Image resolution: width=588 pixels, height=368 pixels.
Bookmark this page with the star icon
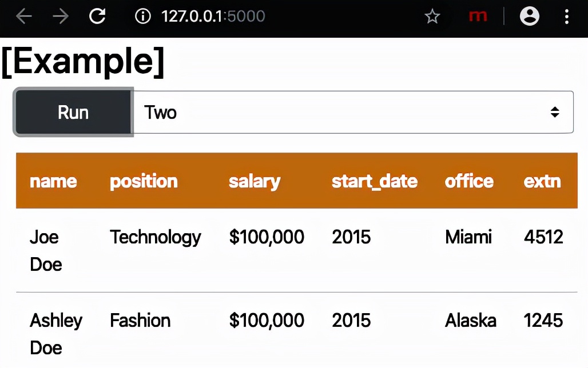pos(432,17)
